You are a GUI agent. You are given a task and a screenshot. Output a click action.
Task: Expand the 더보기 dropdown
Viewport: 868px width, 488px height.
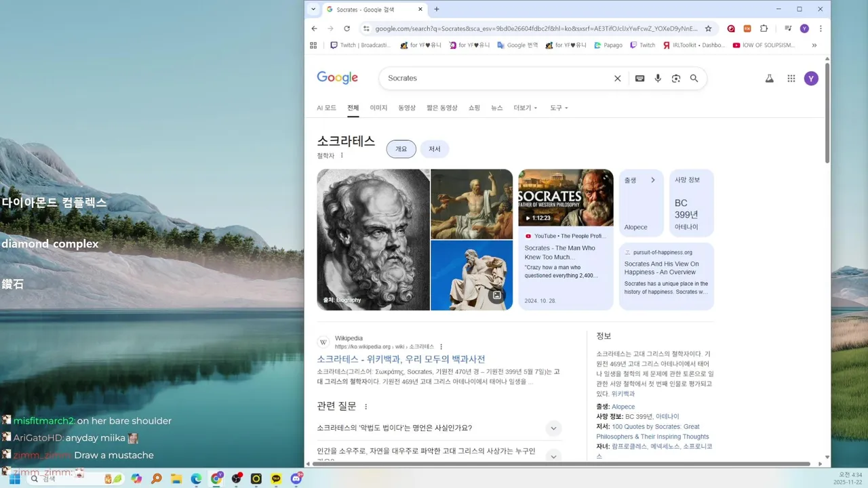[x=526, y=108]
